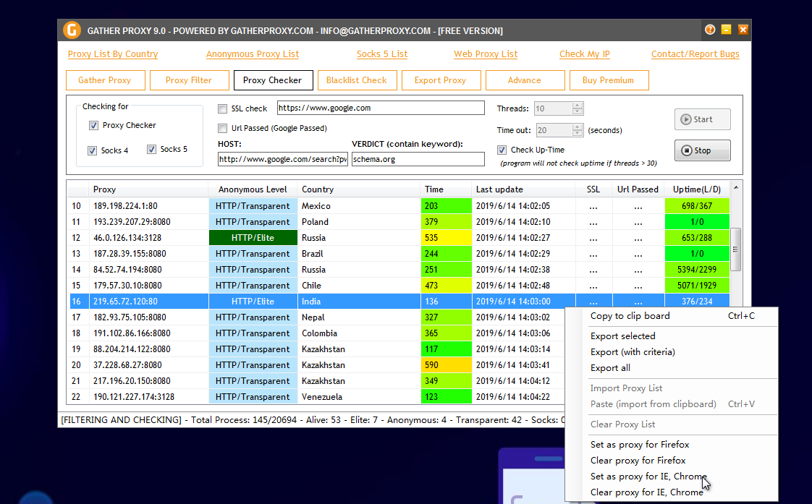Click the HOST input field

[283, 159]
